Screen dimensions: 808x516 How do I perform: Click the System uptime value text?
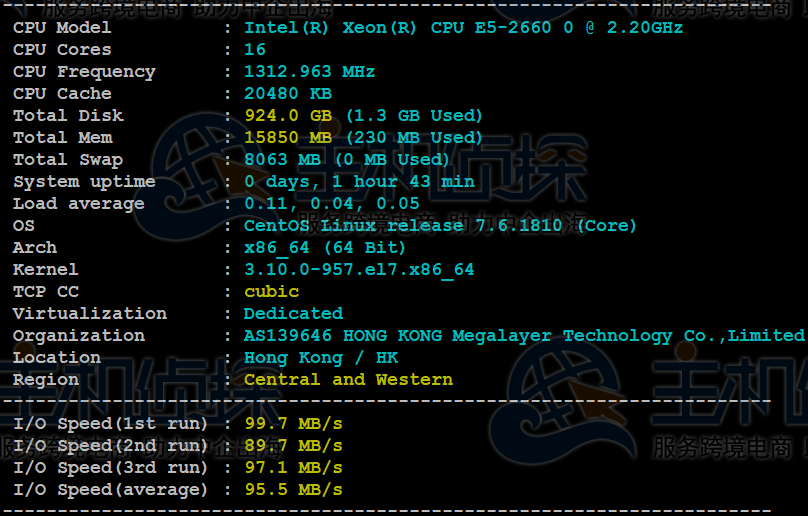tap(359, 182)
